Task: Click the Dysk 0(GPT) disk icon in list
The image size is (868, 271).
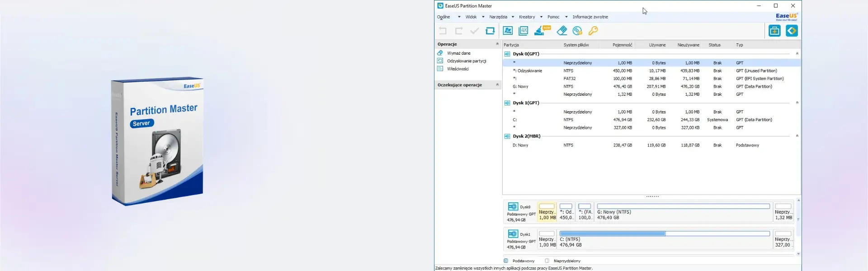Action: [x=507, y=54]
